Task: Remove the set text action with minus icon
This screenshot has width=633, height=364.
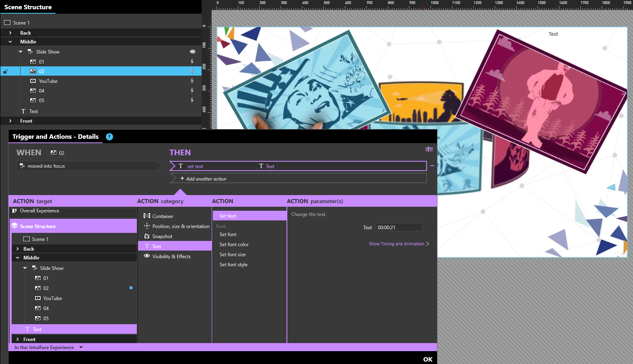Action: [432, 166]
